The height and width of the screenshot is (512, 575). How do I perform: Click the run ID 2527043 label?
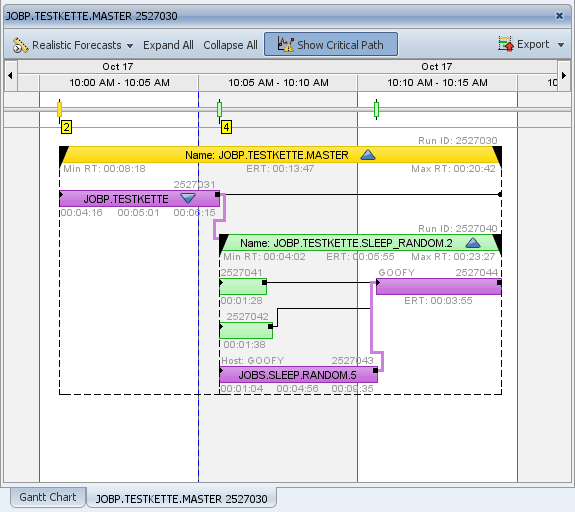pyautogui.click(x=352, y=361)
